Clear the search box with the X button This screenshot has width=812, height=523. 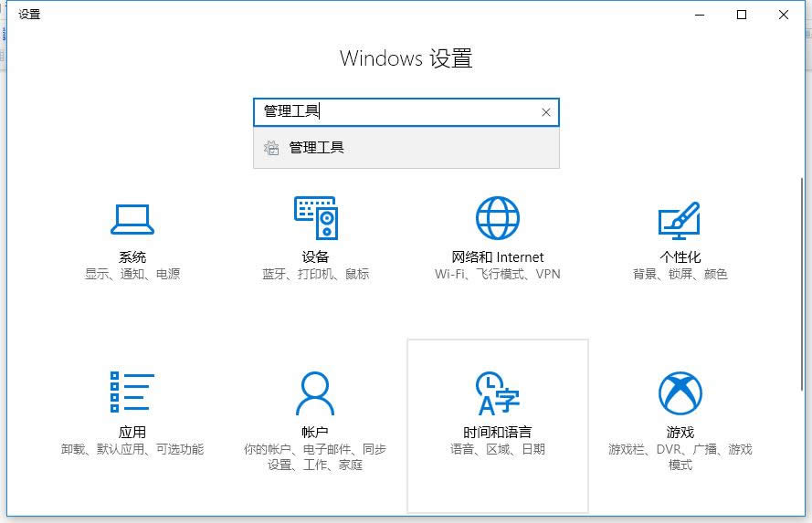click(x=546, y=112)
